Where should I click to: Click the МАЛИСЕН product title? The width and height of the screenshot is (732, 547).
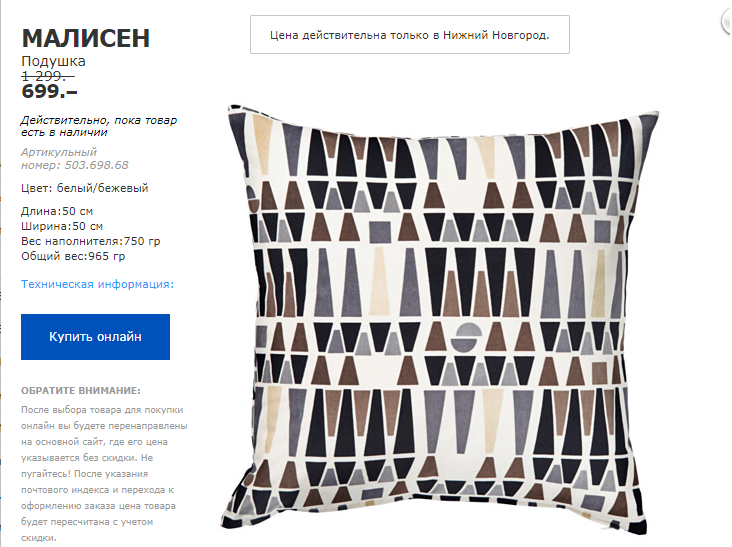click(x=85, y=38)
